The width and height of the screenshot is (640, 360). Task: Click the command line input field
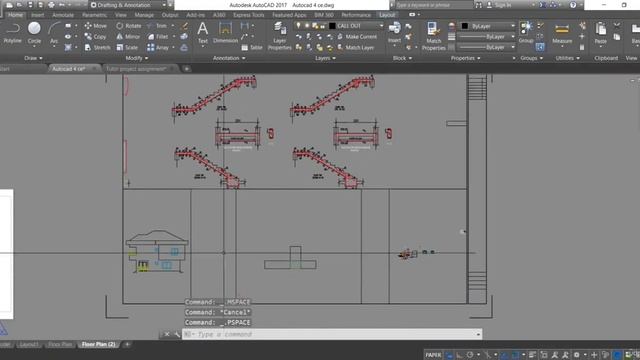pos(331,334)
